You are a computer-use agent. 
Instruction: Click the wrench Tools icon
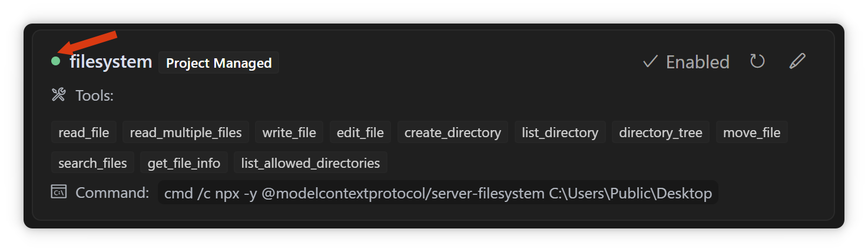coord(59,95)
